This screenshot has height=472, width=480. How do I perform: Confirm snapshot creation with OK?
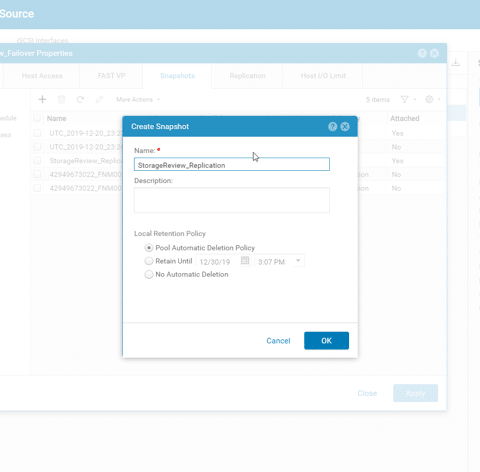[x=326, y=341]
